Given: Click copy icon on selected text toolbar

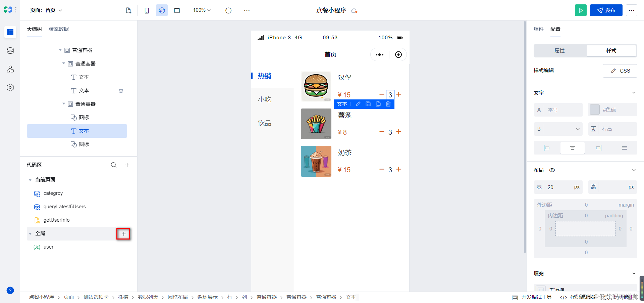Looking at the screenshot, I should [x=378, y=104].
